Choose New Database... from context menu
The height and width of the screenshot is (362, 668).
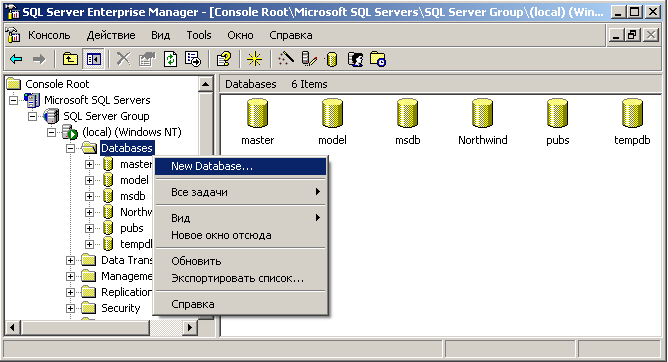(x=240, y=166)
